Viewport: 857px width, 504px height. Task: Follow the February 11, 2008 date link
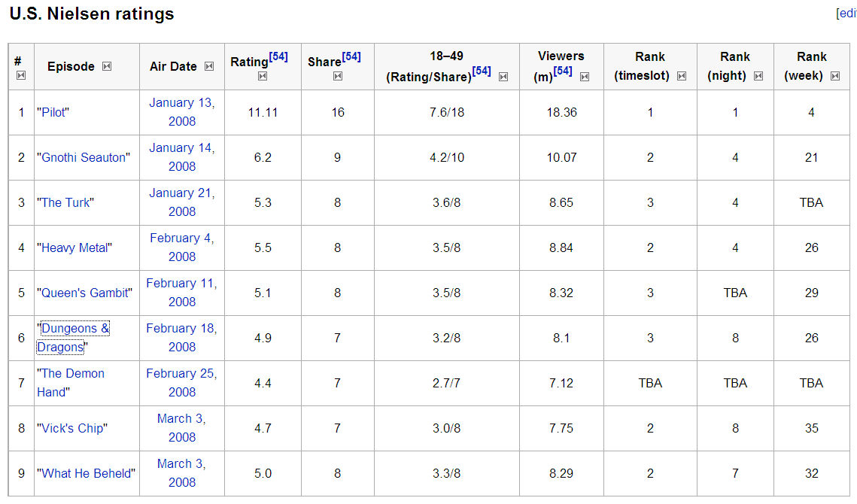tap(182, 293)
